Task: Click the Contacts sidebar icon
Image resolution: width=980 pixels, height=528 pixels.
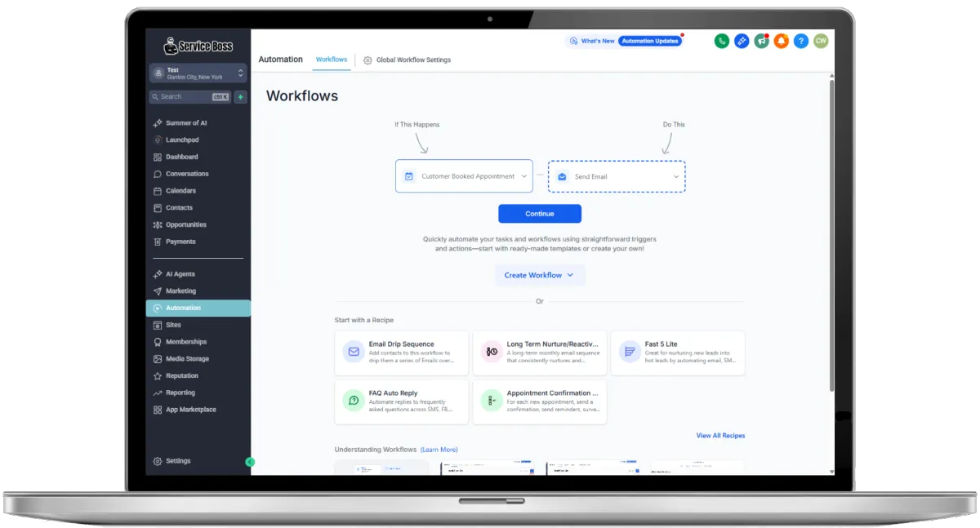Action: [x=158, y=208]
